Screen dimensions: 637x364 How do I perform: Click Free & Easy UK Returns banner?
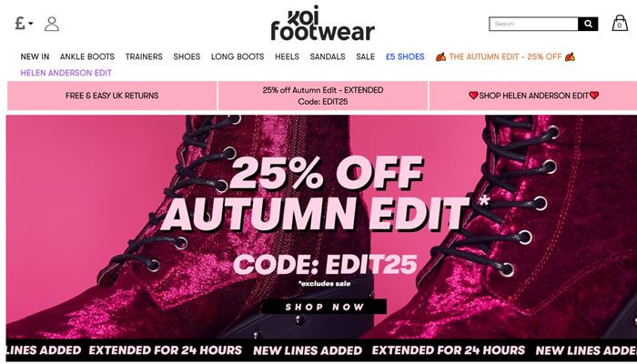(112, 96)
